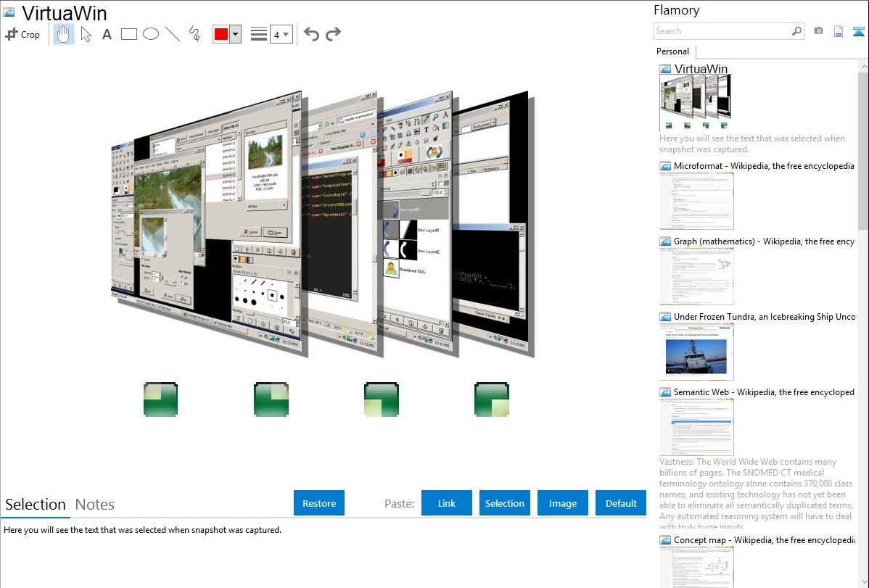Activate the hand pan tool

coord(63,34)
